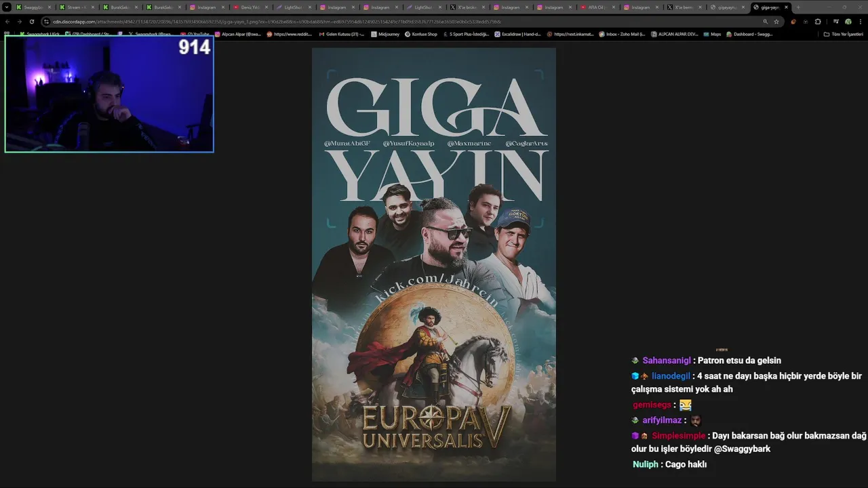The image size is (868, 488).
Task: Close the Deniz Yıldız tab
Action: [x=267, y=7]
